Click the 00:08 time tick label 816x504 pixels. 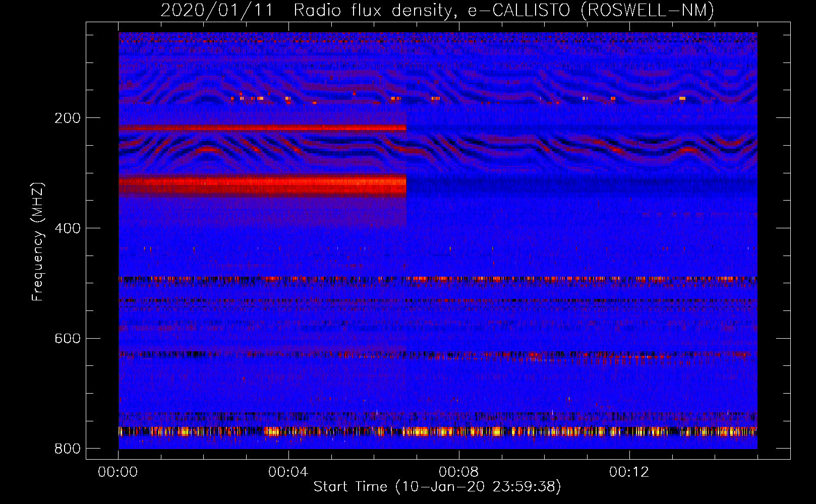point(459,472)
